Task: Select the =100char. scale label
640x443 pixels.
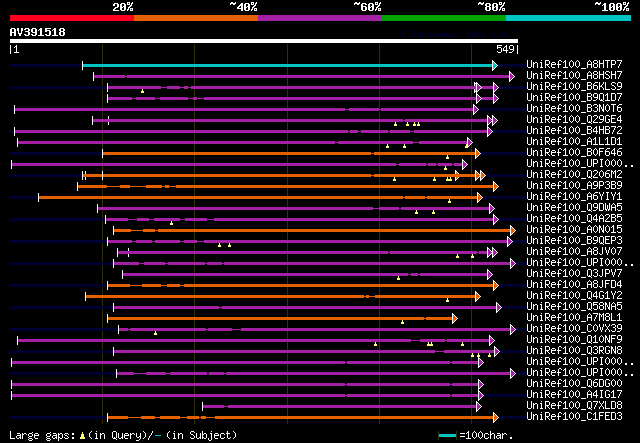Action: 486,435
